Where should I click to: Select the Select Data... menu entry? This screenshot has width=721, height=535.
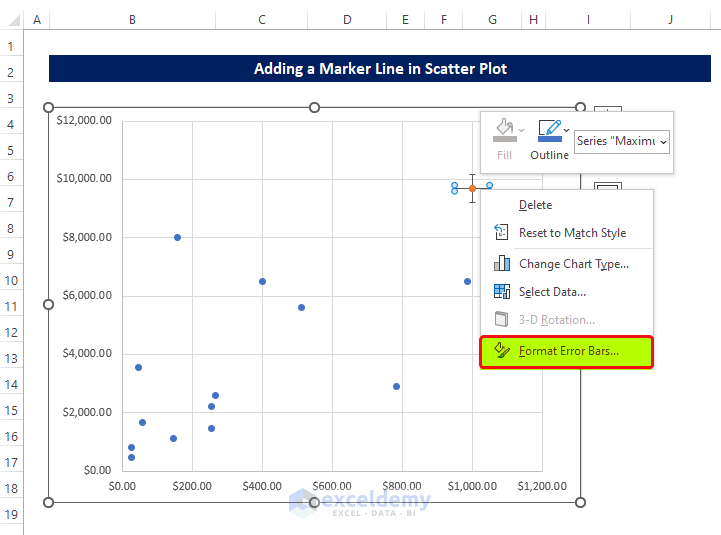tap(552, 292)
